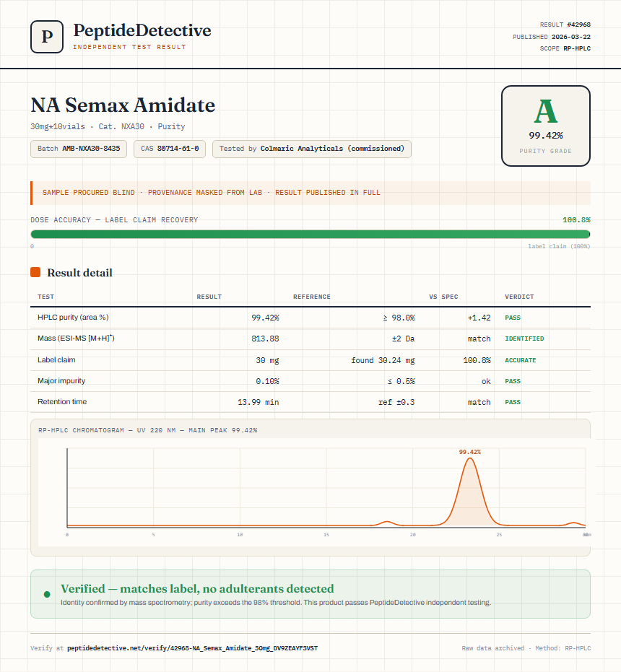Click the PASS verdict for Major impurity
Viewport: 621px width, 672px height.
tap(513, 381)
